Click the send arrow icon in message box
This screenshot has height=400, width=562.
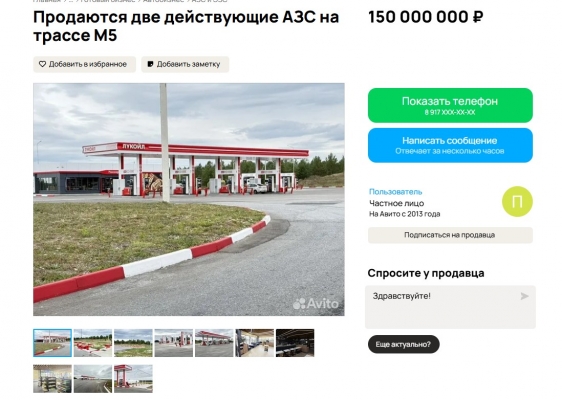click(524, 296)
